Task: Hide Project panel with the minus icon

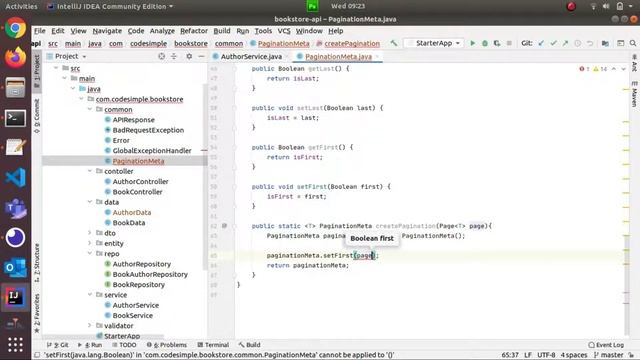Action: [201, 56]
